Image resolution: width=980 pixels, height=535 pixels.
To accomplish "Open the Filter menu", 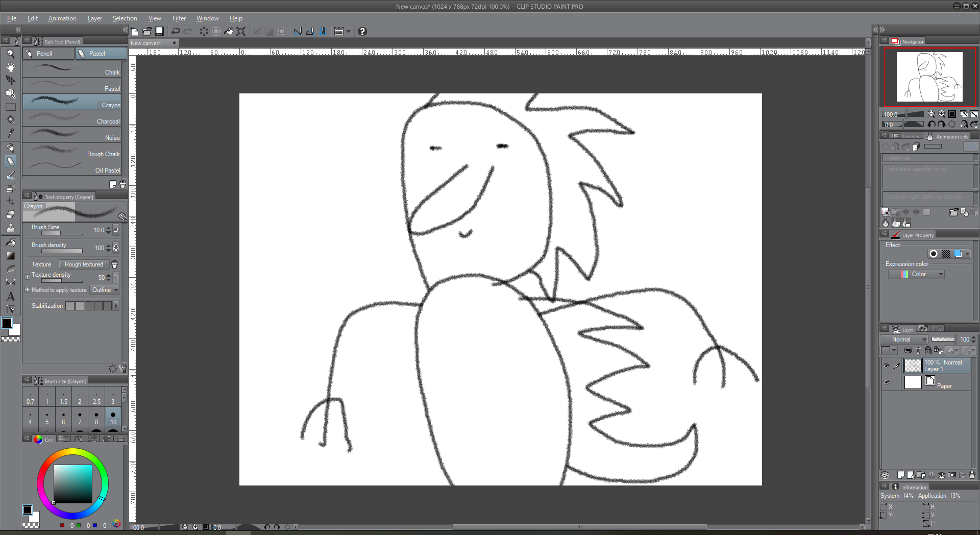I will [x=179, y=18].
